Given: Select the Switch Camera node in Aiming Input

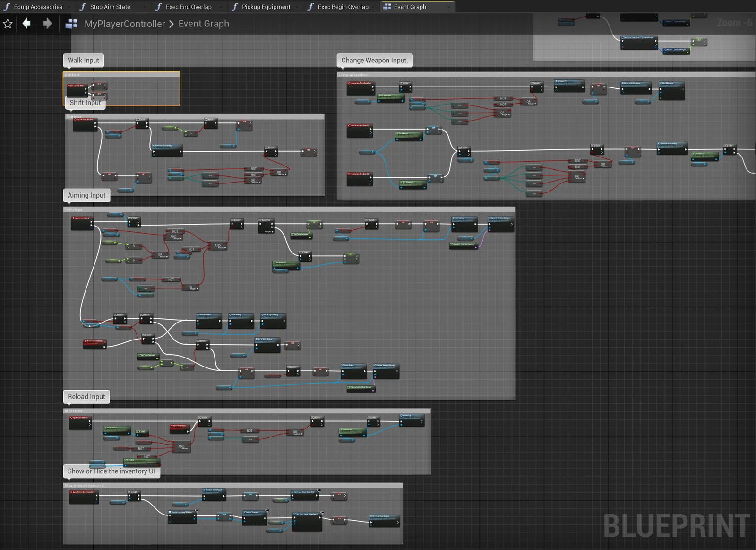Looking at the screenshot, I should (209, 321).
